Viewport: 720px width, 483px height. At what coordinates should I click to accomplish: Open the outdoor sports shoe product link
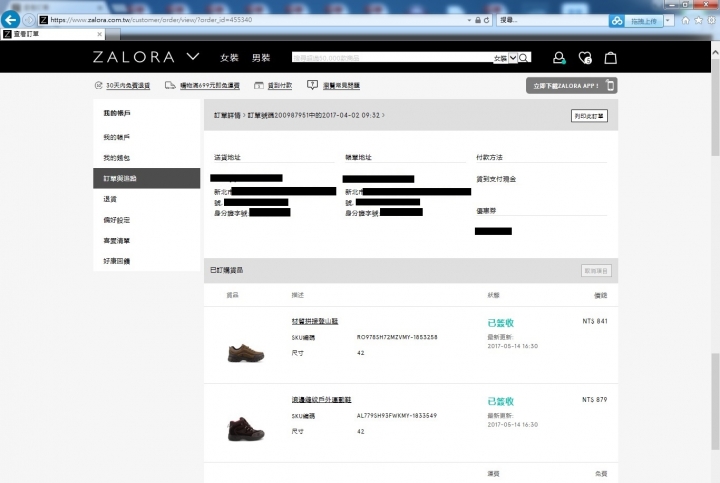click(x=321, y=400)
